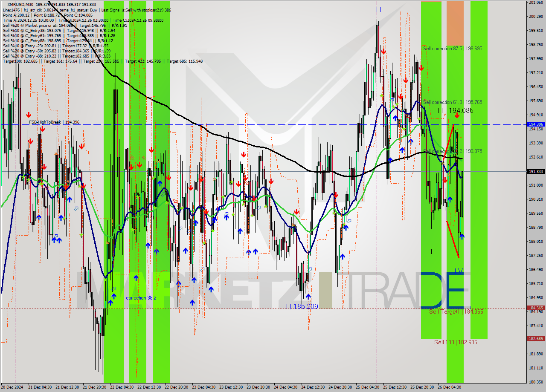546x392 pixels.
Task: Click the 197.21 price axis value
Action: click(x=536, y=73)
